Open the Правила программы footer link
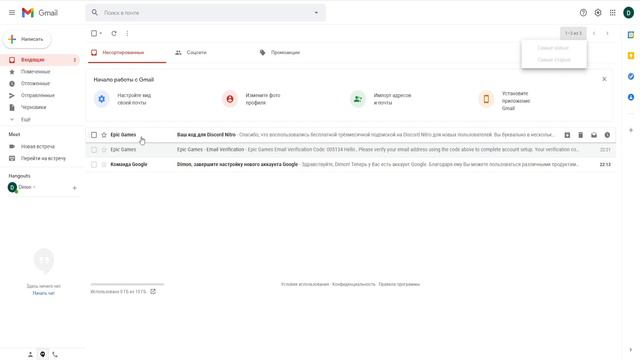The width and height of the screenshot is (640, 360). tap(399, 284)
